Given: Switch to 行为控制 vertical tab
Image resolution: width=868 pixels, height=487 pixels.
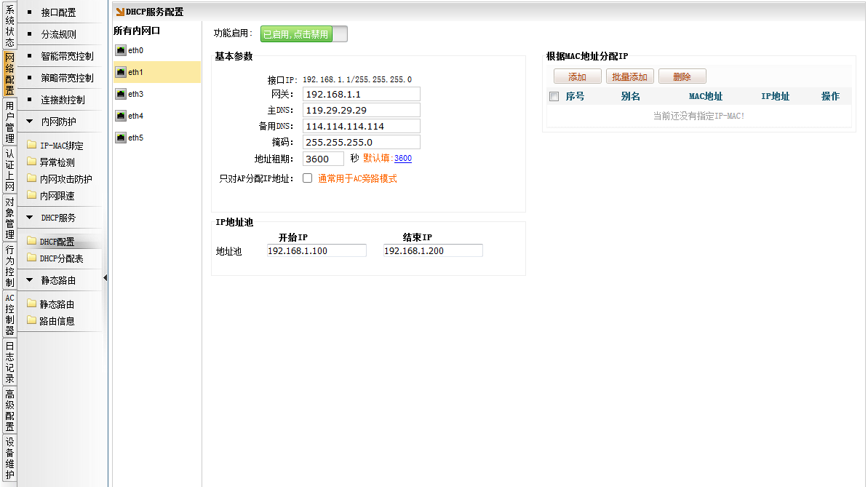Looking at the screenshot, I should tap(9, 266).
